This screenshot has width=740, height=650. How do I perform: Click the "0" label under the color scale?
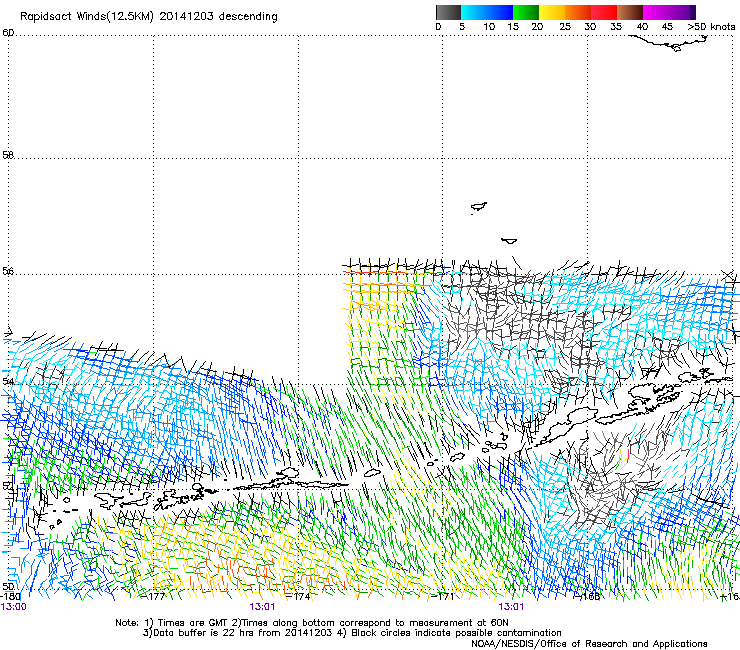438,27
